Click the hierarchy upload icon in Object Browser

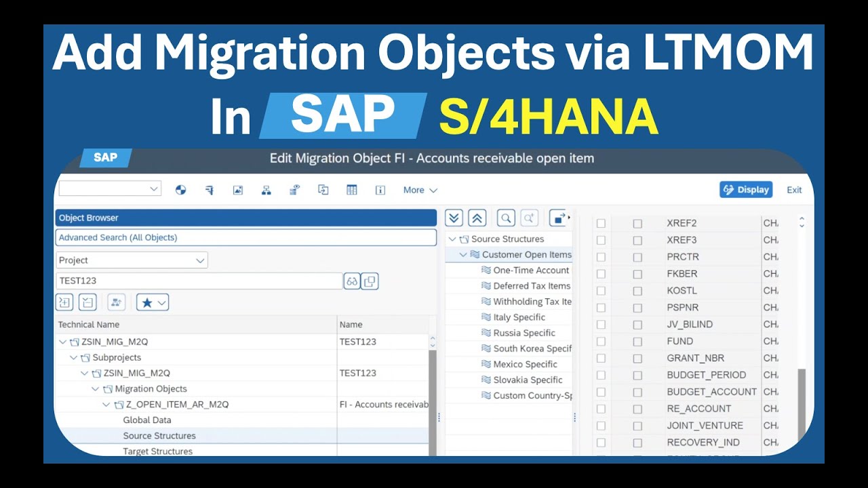(x=117, y=302)
